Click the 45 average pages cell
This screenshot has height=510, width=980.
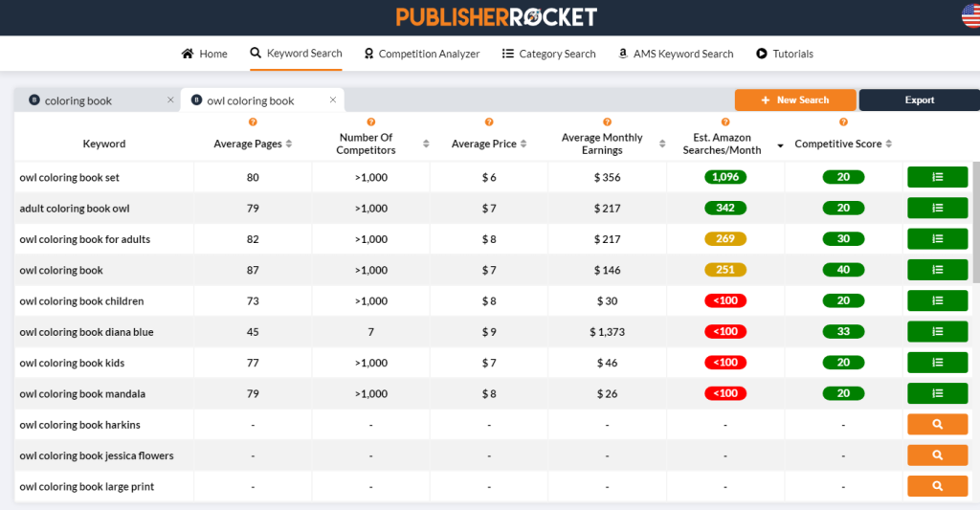(253, 332)
